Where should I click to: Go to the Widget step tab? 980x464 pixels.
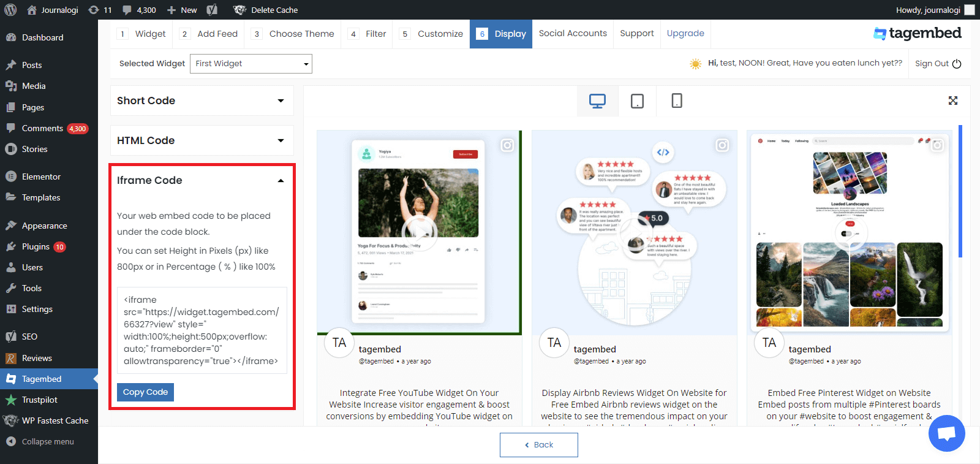click(x=141, y=34)
